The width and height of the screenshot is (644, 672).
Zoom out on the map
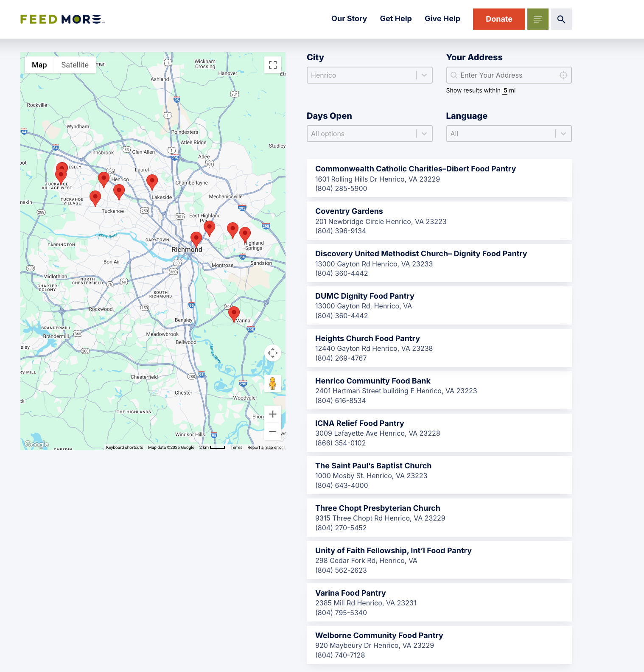[x=273, y=431]
